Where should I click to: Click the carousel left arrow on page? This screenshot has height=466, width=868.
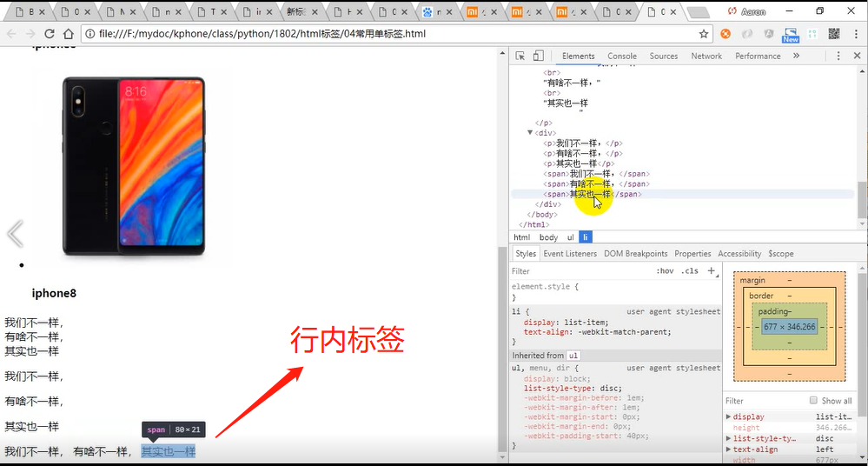tap(15, 233)
